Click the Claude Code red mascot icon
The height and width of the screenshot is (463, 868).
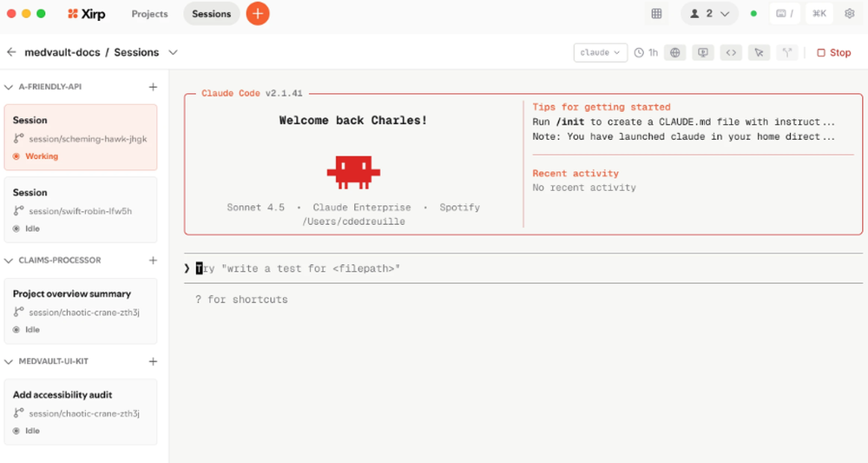[x=353, y=172]
